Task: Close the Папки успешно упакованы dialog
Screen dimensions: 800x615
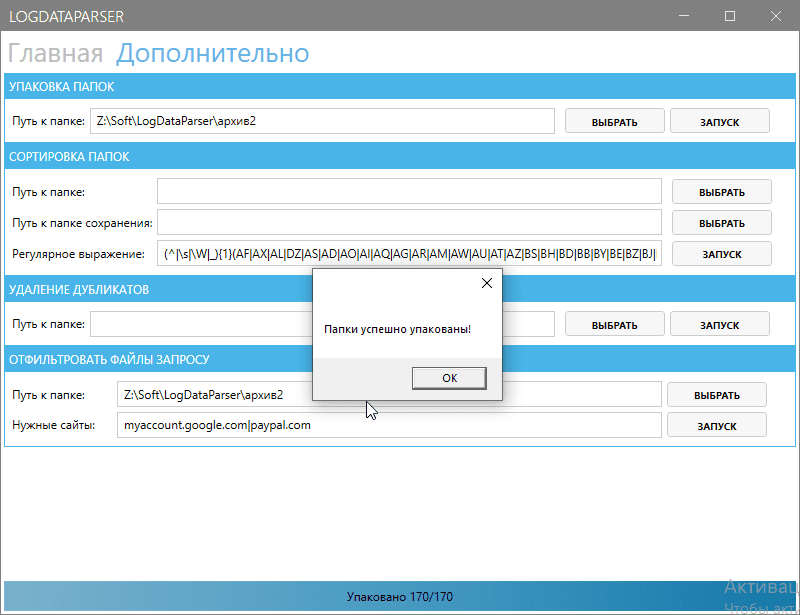Action: point(487,283)
